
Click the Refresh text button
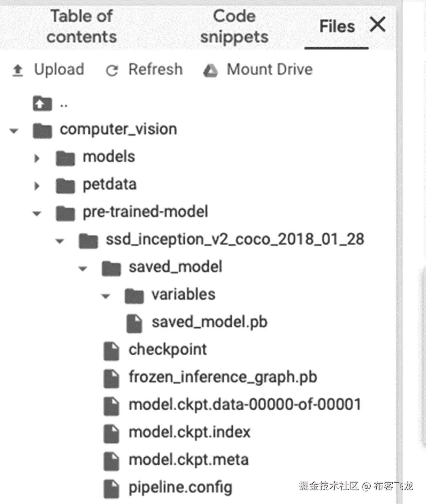(x=155, y=69)
